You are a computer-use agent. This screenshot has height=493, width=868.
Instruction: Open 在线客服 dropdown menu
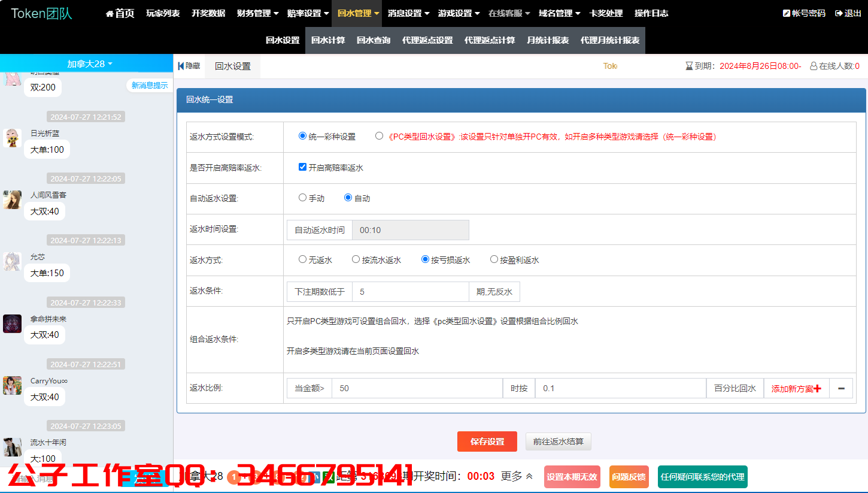pos(509,13)
